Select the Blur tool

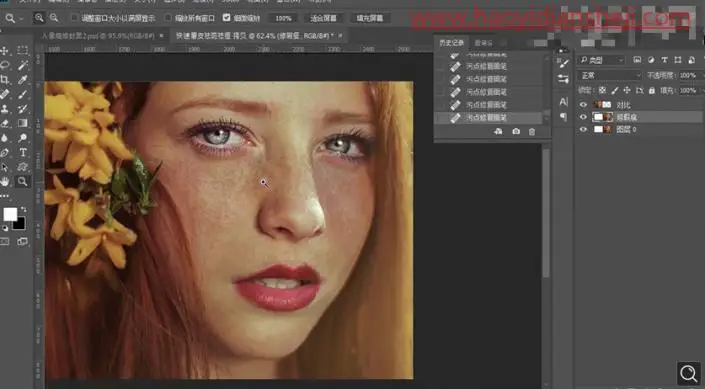[5, 138]
